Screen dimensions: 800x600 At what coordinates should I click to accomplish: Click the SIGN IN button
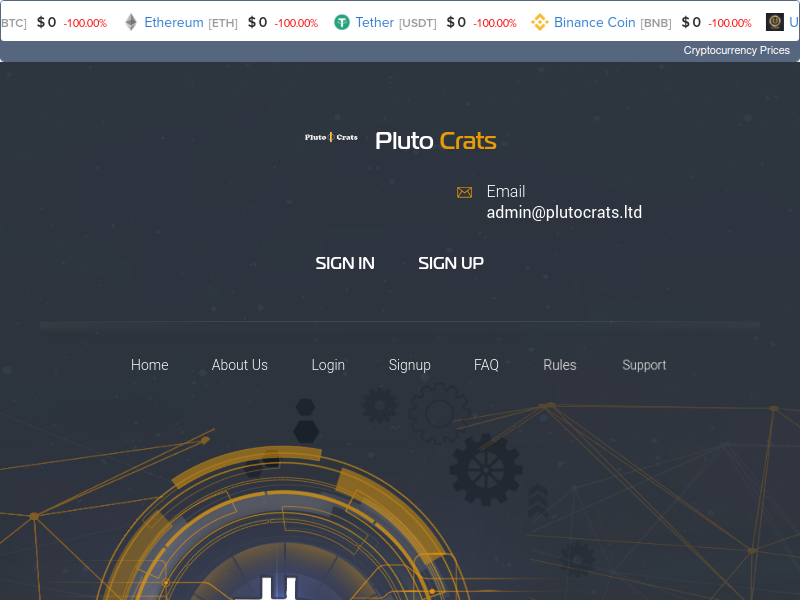pyautogui.click(x=345, y=263)
